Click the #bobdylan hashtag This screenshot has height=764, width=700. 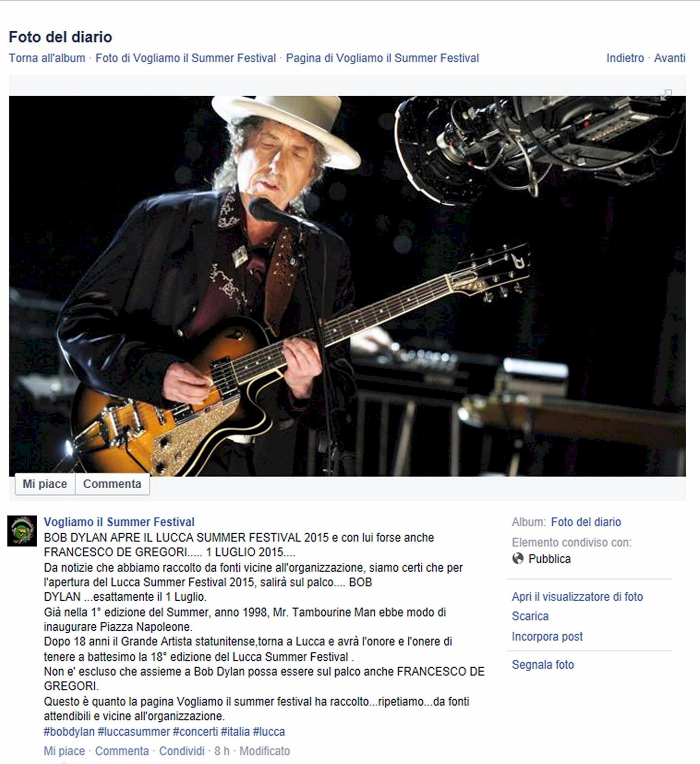click(x=69, y=732)
